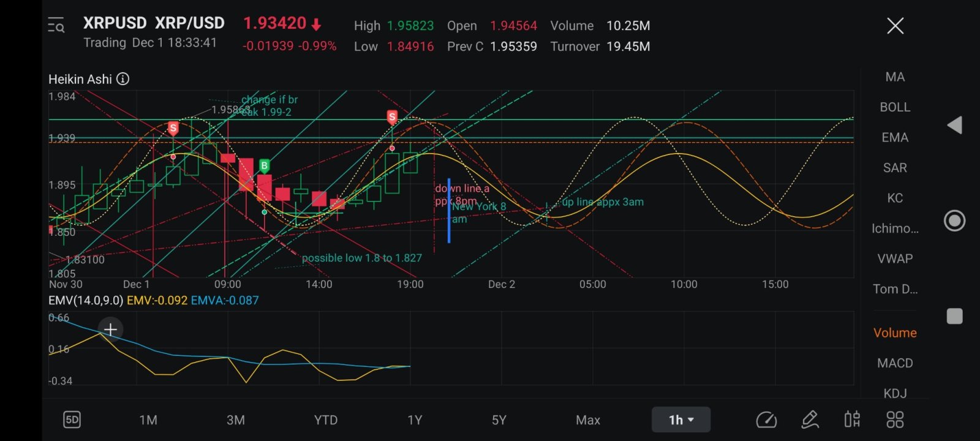
Task: Switch to the 3M time range
Action: (x=236, y=420)
